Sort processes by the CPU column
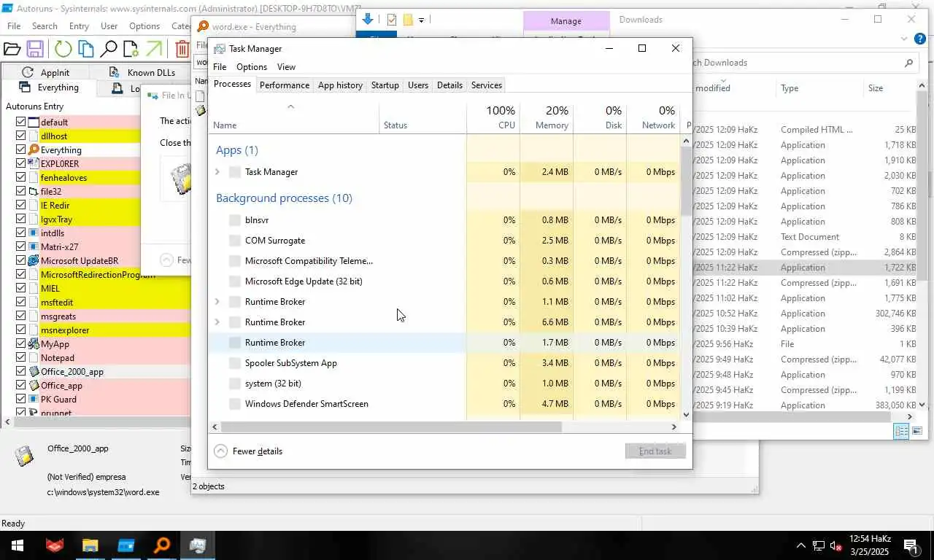934x560 pixels. [493, 118]
